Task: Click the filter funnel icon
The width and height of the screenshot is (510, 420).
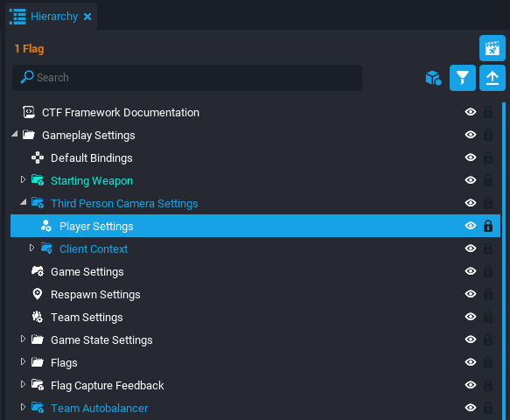Action: [x=462, y=78]
